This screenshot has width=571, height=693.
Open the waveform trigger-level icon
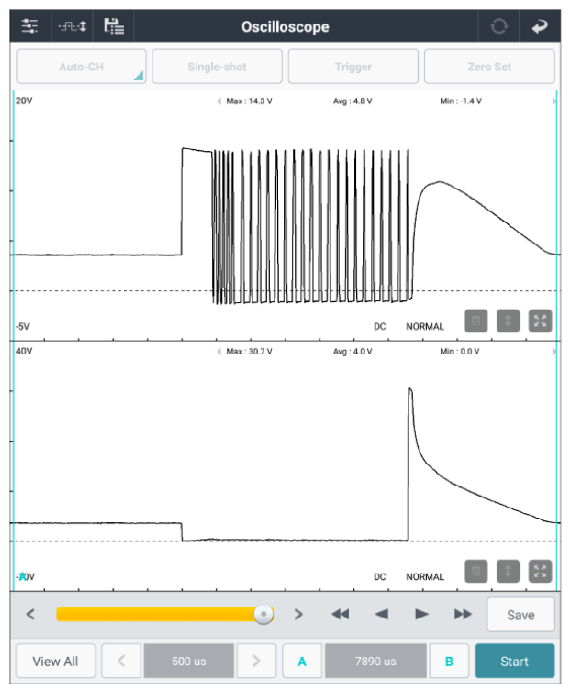72,27
